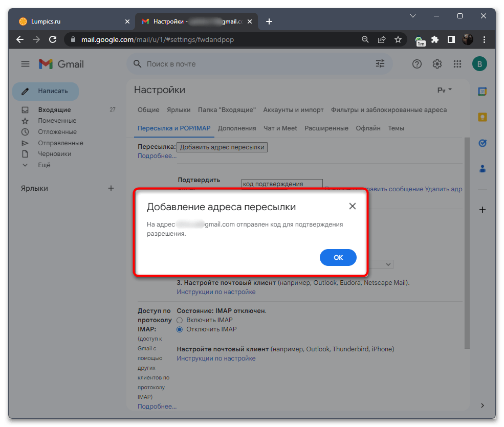Click the Написать compose button
Image resolution: width=504 pixels, height=427 pixels.
[46, 91]
